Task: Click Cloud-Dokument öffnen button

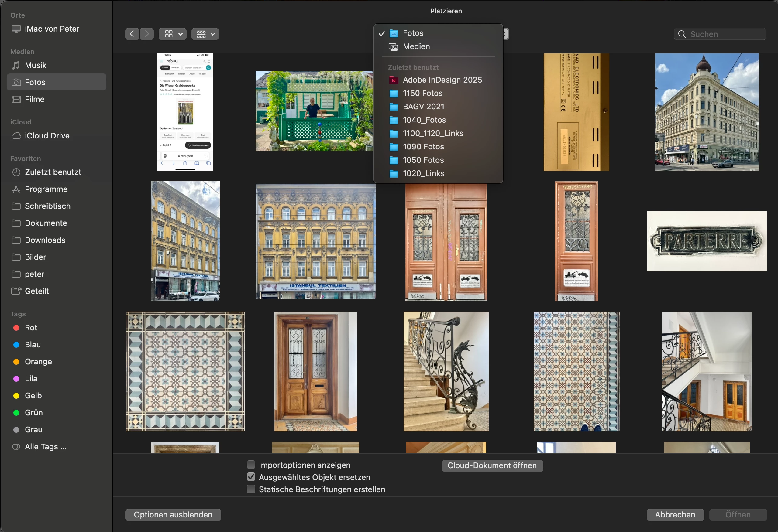Action: click(x=492, y=465)
